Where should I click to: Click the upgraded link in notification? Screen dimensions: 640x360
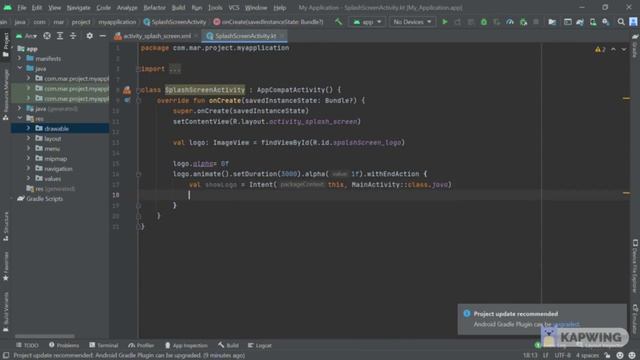pyautogui.click(x=566, y=324)
